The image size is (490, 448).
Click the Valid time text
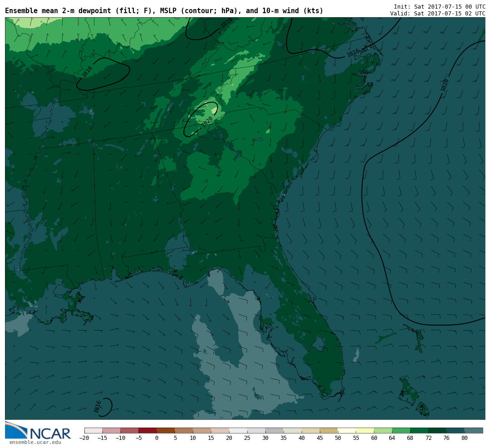437,14
